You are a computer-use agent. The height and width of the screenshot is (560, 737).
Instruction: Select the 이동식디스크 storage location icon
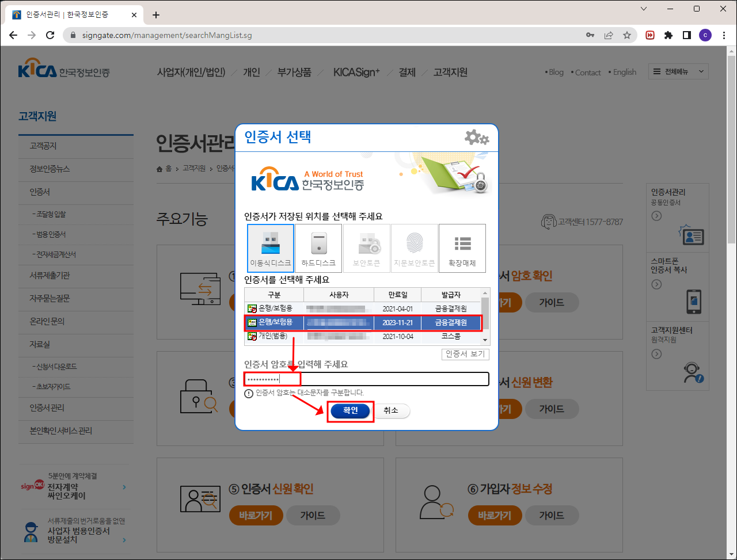click(271, 248)
